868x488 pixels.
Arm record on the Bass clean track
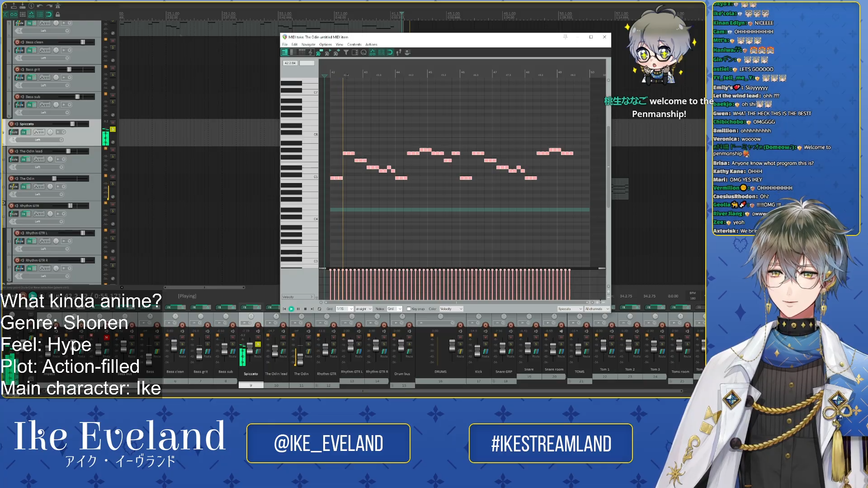[17, 42]
